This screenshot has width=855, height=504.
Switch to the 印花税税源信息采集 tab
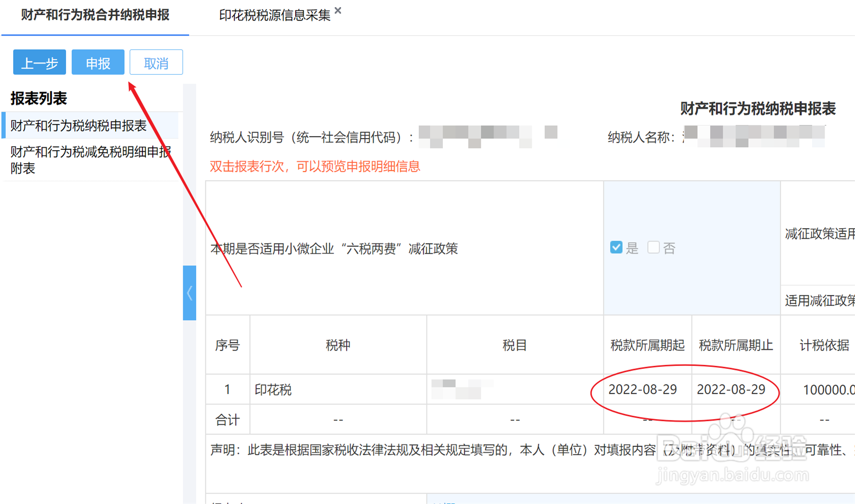[x=275, y=15]
